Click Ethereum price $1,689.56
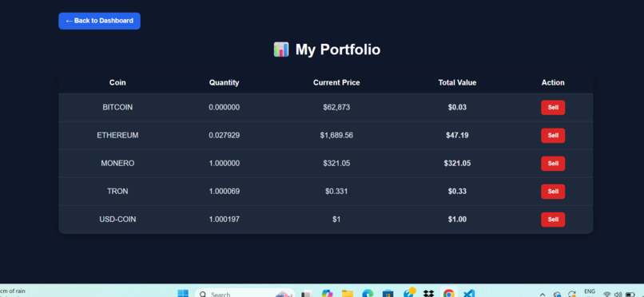This screenshot has width=644, height=297. click(336, 136)
